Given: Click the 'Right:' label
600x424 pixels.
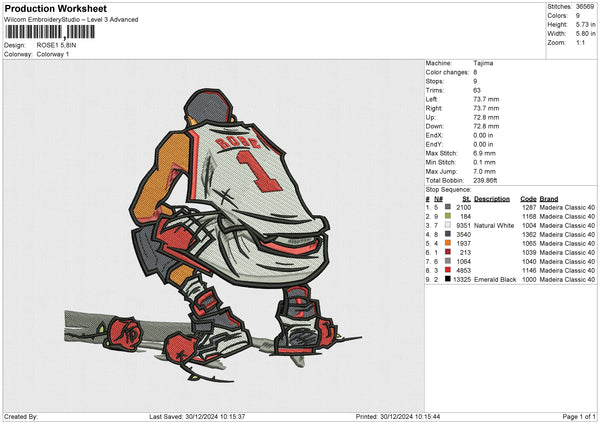Looking at the screenshot, I should click(434, 108).
